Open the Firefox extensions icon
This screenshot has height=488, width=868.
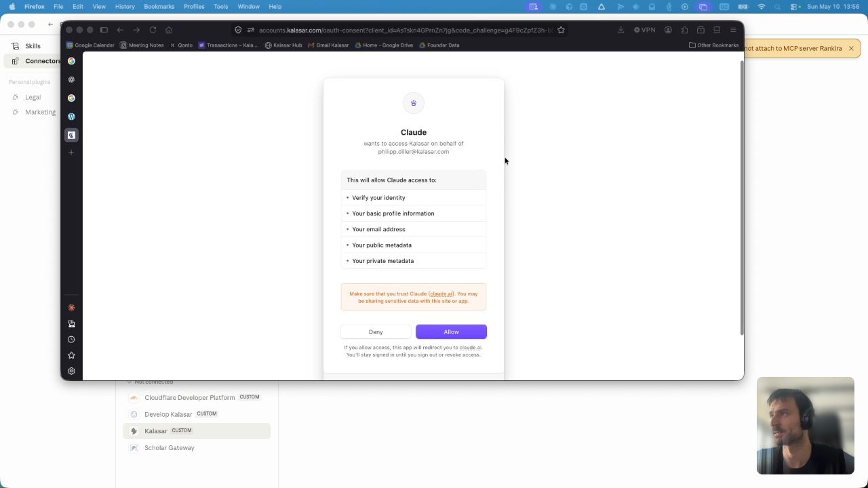(x=684, y=30)
